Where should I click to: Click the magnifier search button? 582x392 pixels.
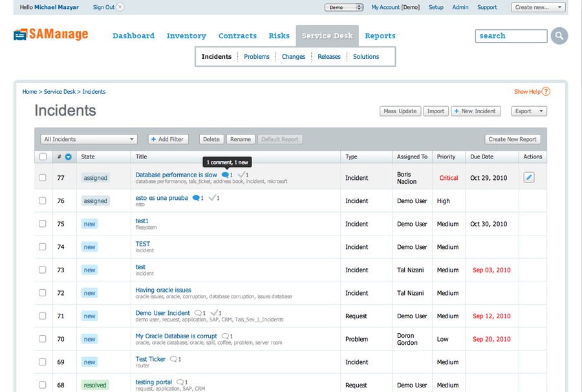559,36
